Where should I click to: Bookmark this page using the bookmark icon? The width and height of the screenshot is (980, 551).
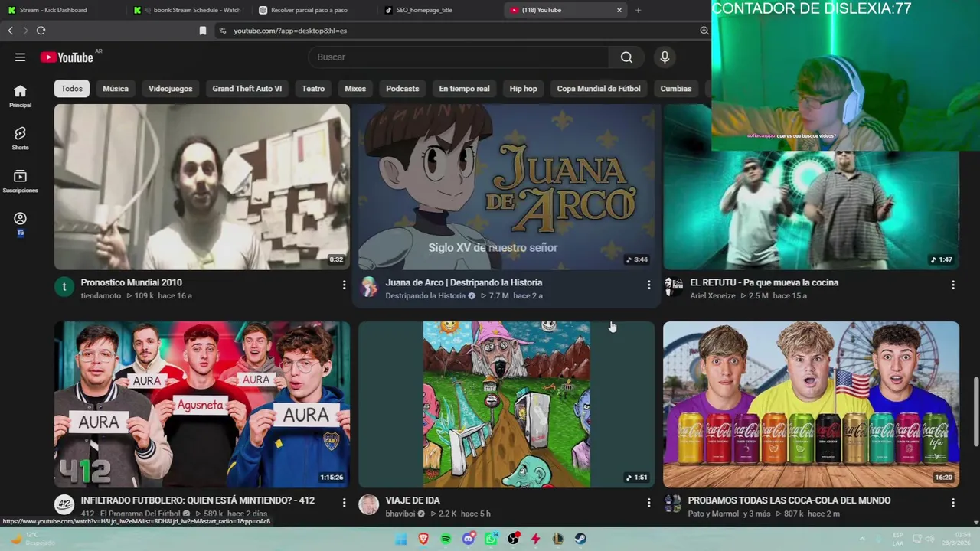click(x=203, y=31)
